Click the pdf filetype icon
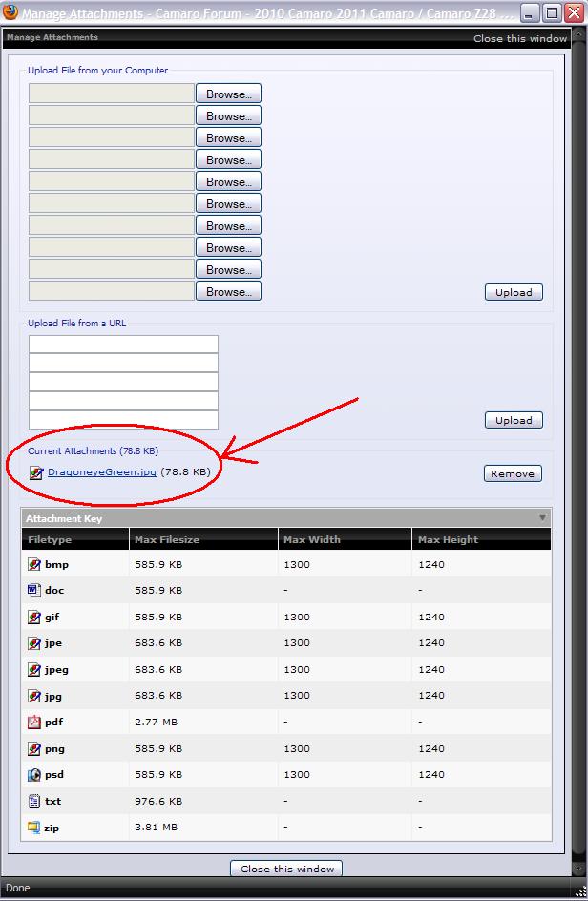Screen dimensions: 588x901 pyautogui.click(x=34, y=723)
